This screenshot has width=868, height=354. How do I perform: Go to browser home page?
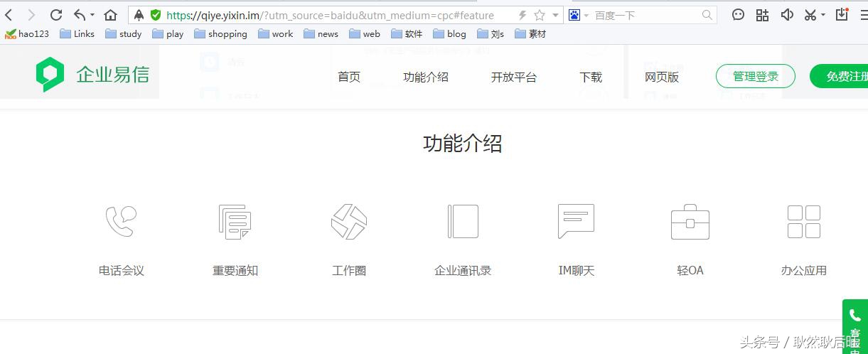pos(110,15)
